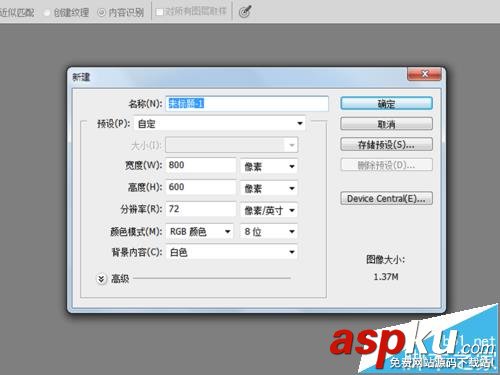This screenshot has width=500, height=375.
Task: Open the resolution unit dropdown 像素/英寸
Action: pyautogui.click(x=269, y=210)
